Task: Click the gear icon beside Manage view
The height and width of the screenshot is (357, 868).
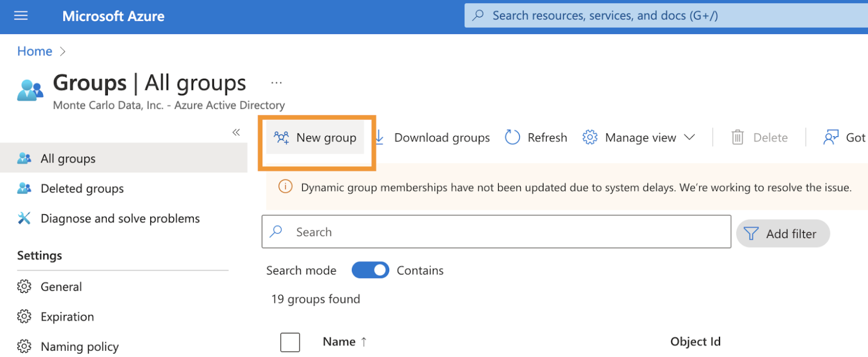Action: click(x=590, y=138)
